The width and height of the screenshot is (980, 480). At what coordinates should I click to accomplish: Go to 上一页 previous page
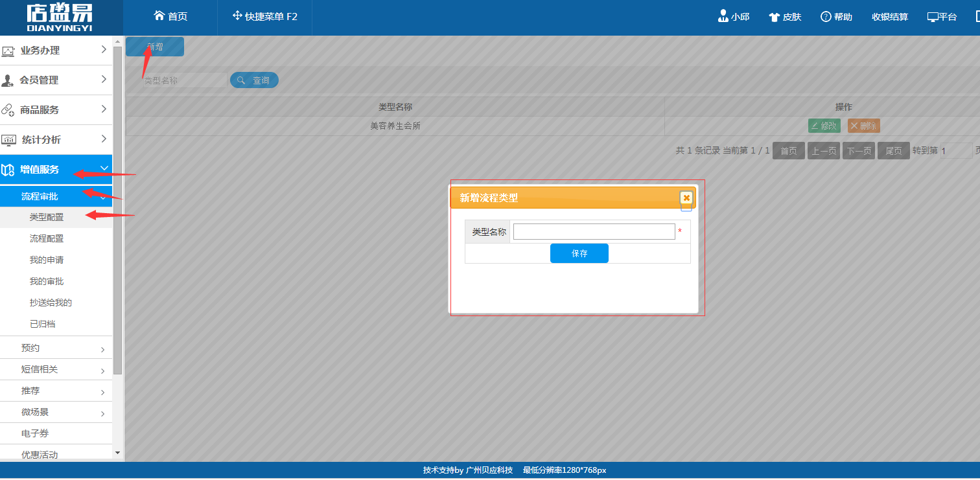point(824,151)
